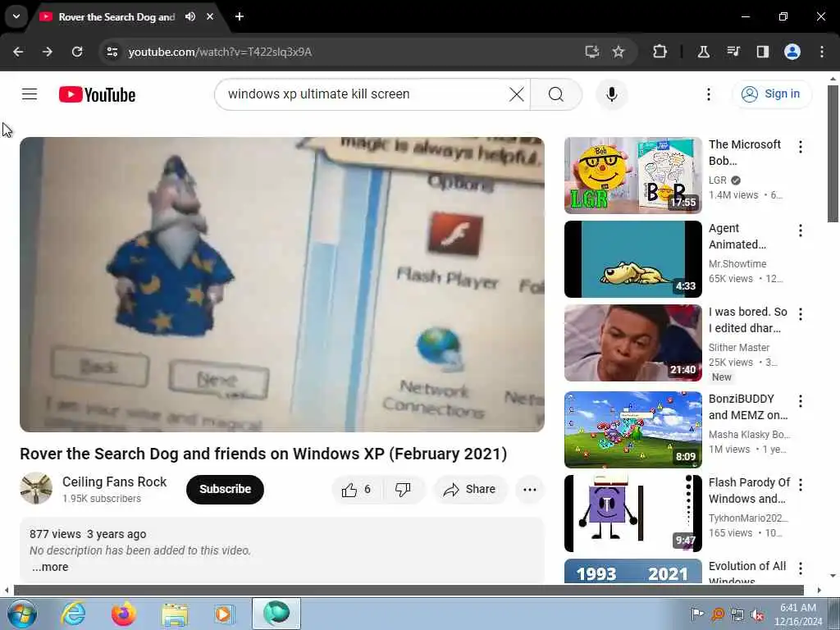Open more actions ellipsis under the video
840x630 pixels.
point(530,489)
